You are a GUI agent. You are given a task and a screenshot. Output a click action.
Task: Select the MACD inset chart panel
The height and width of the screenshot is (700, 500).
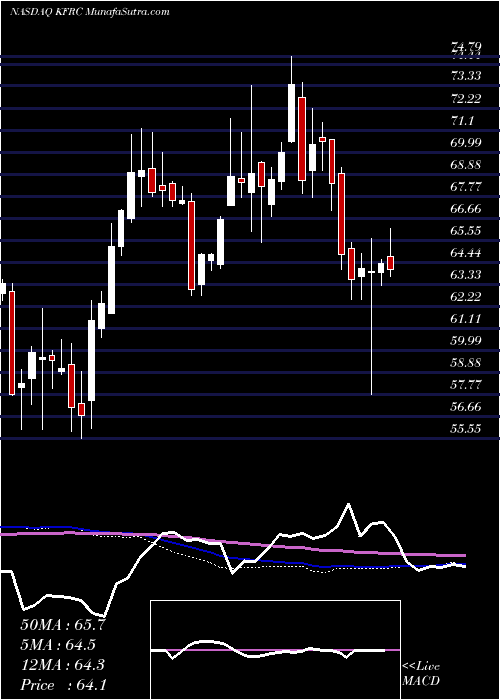(x=275, y=650)
